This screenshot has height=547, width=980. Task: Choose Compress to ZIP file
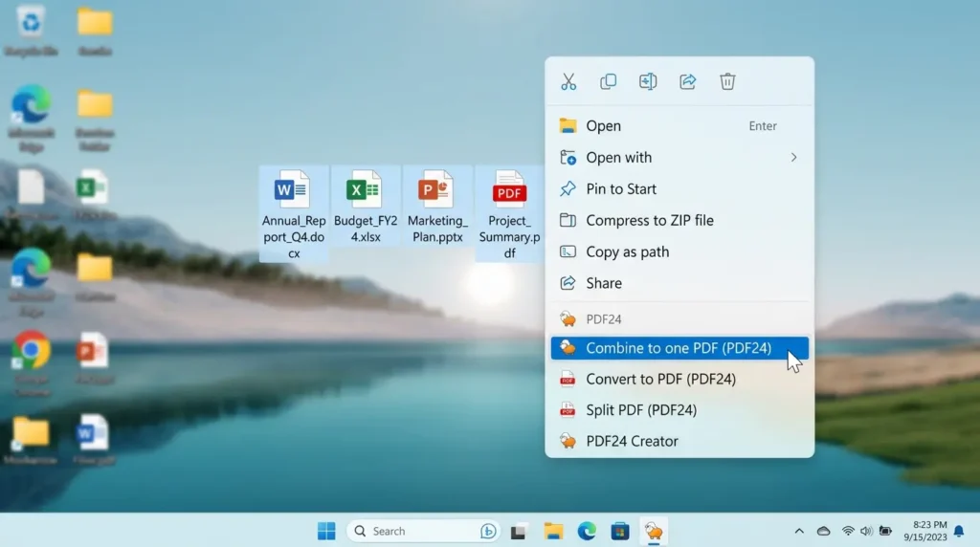679,220
